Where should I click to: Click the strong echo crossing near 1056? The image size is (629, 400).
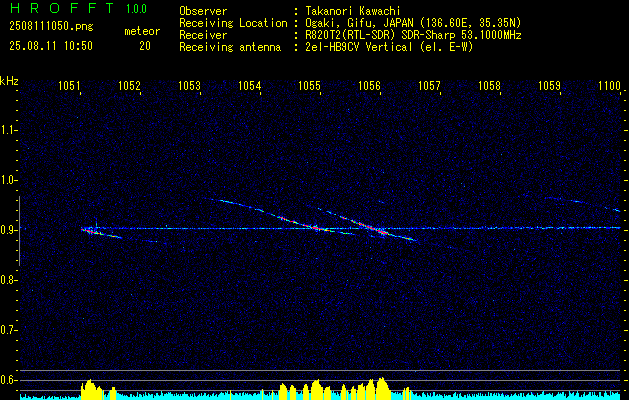pyautogui.click(x=377, y=229)
